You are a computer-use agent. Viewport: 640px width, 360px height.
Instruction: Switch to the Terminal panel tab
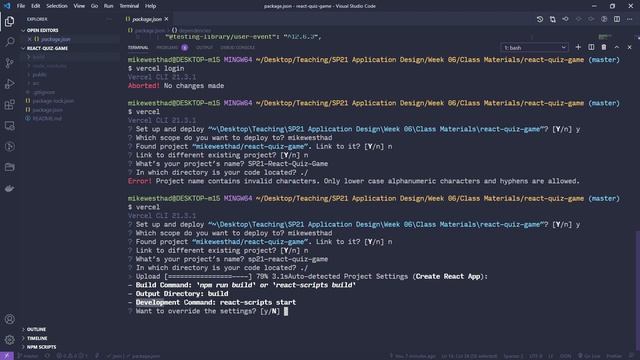point(138,48)
